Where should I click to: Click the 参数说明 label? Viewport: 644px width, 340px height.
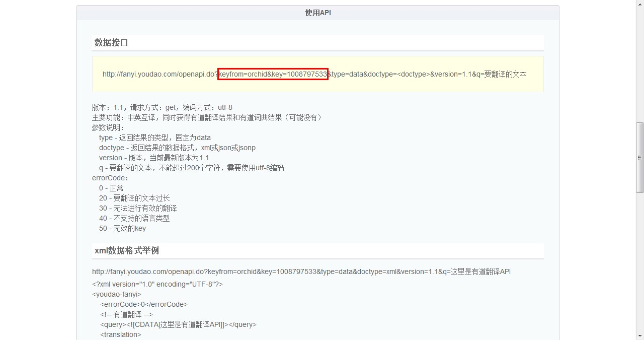pos(108,127)
